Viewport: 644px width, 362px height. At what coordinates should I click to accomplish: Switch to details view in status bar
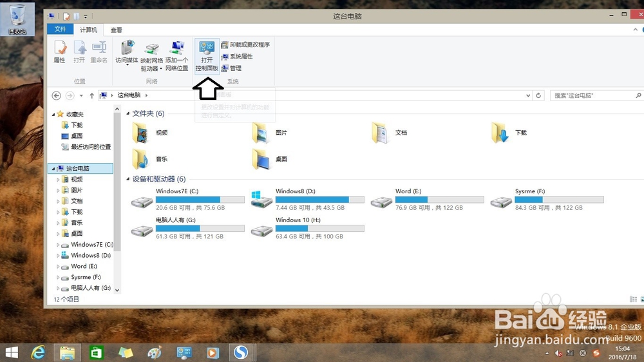633,299
